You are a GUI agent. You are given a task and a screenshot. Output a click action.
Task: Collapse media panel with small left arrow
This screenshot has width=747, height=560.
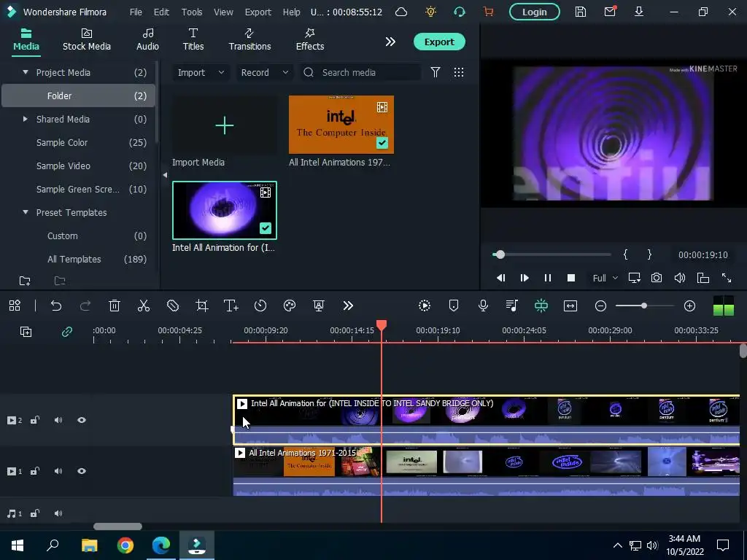coord(165,175)
